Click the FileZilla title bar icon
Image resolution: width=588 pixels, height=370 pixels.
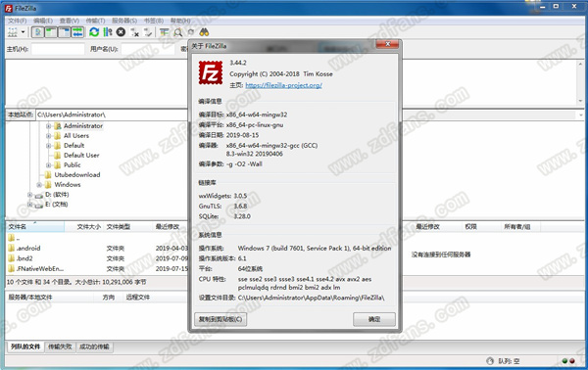coord(8,8)
